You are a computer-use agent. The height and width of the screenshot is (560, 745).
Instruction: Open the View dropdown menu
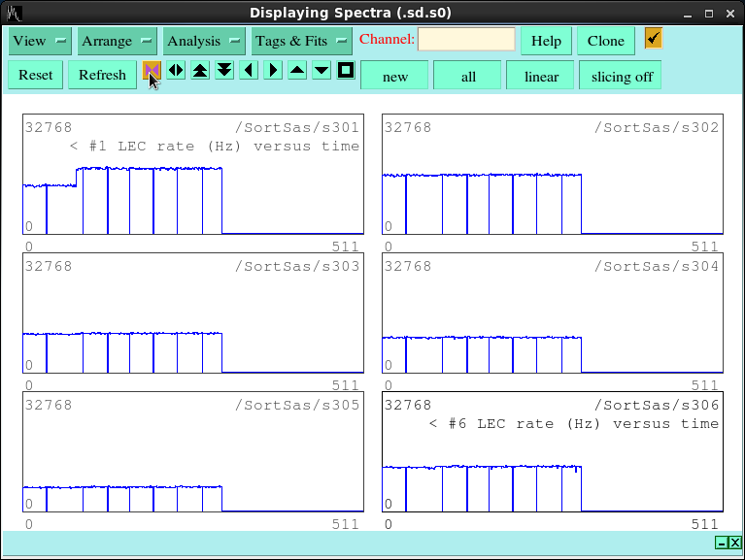[40, 41]
